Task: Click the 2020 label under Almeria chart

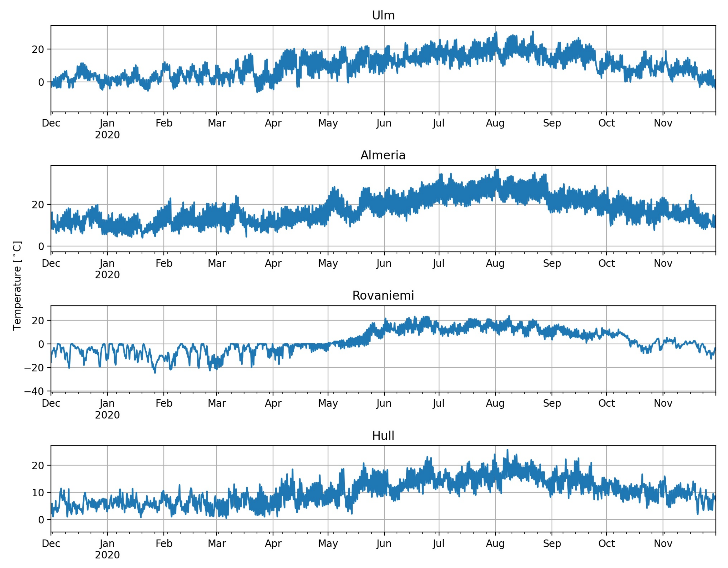Action: point(107,275)
